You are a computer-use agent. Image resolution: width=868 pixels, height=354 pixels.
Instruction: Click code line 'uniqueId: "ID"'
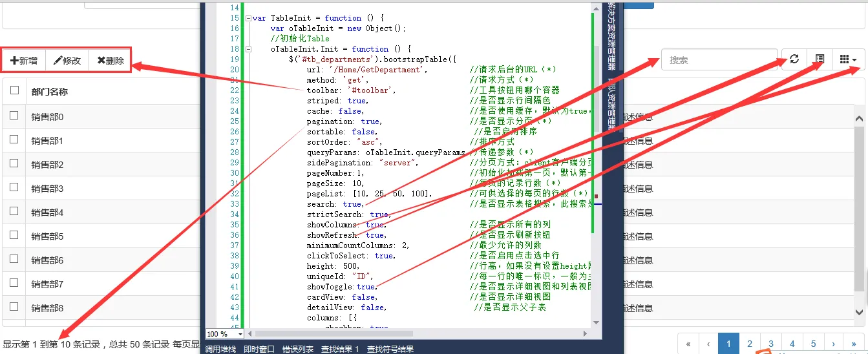[340, 276]
